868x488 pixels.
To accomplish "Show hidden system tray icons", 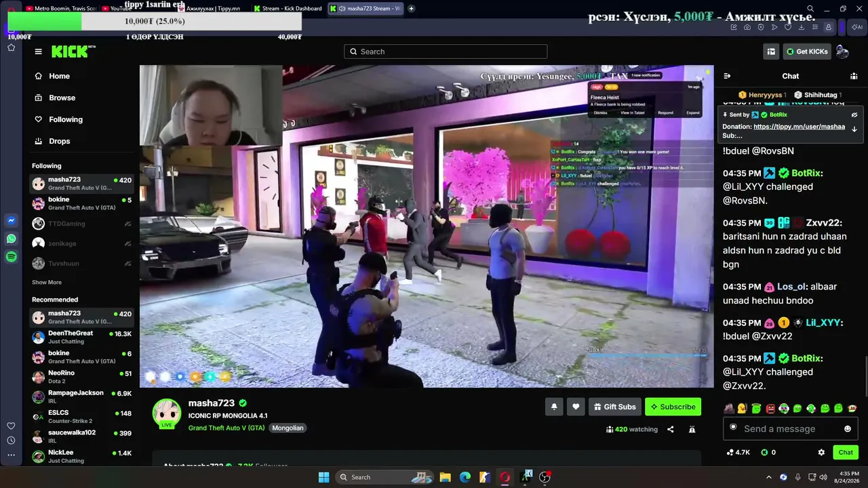I will click(768, 477).
